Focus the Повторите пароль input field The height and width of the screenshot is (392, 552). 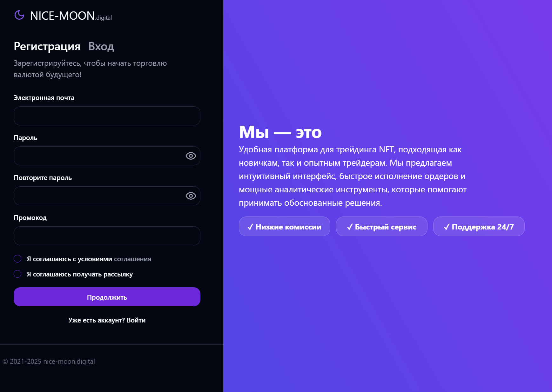98,196
